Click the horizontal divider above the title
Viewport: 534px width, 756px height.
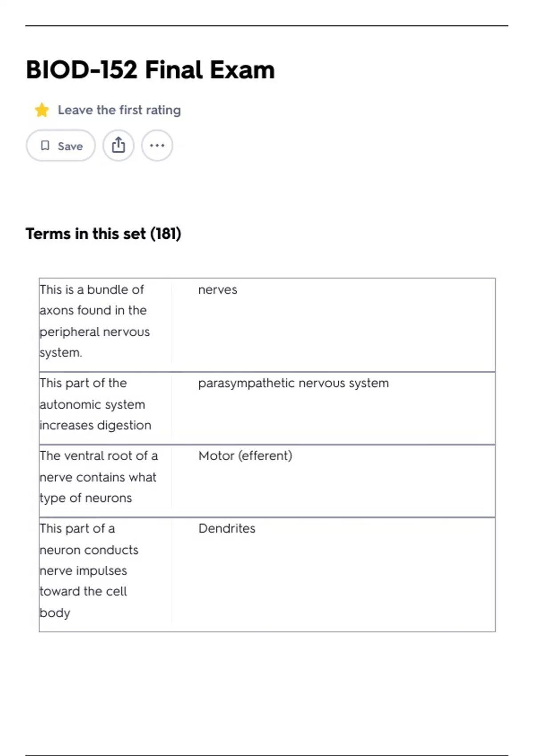pos(267,26)
